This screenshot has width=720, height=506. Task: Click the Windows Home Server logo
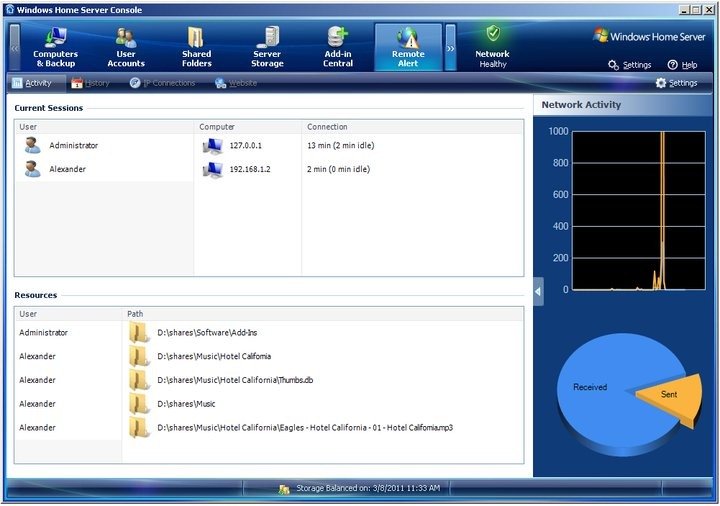tap(649, 36)
